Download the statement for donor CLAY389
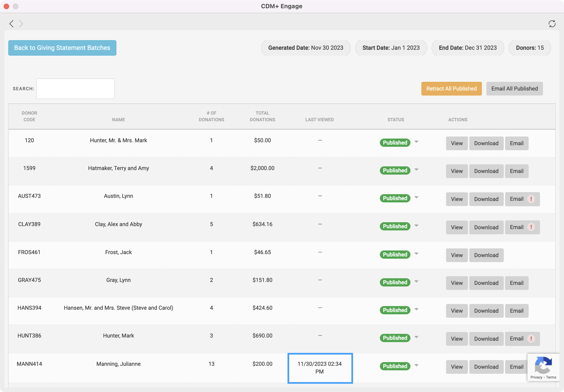Viewport: 564px width, 392px height. click(486, 227)
